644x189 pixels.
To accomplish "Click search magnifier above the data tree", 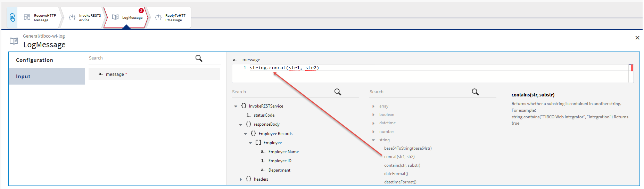I will [338, 92].
